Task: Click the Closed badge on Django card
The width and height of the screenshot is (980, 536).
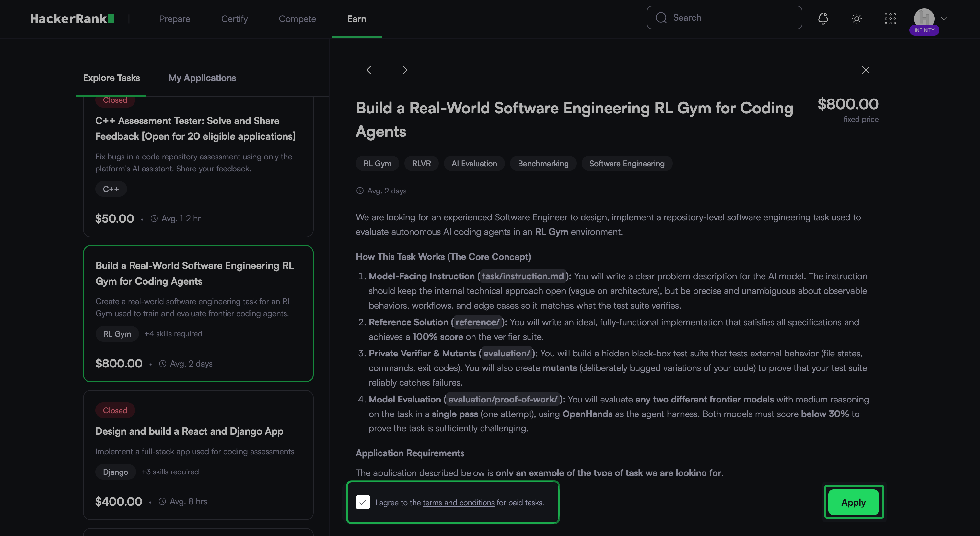Action: 115,411
